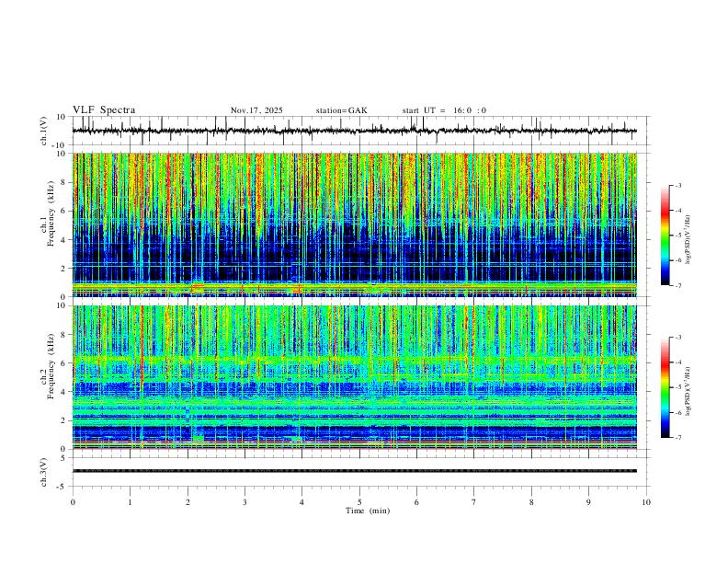The image size is (728, 563).
Task: Click the "-5" label on ch.1 colorbar
Action: (x=677, y=236)
